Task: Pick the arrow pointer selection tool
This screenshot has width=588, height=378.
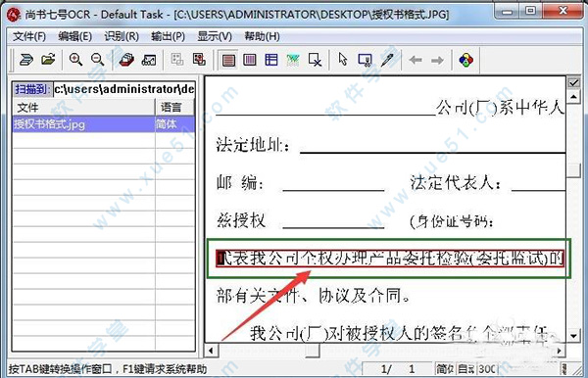Action: 343,59
